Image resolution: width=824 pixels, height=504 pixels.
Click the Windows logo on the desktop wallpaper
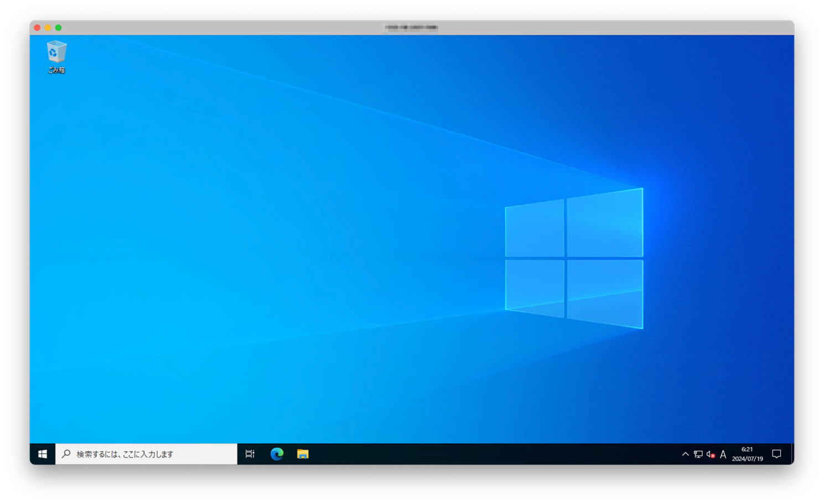pos(574,258)
